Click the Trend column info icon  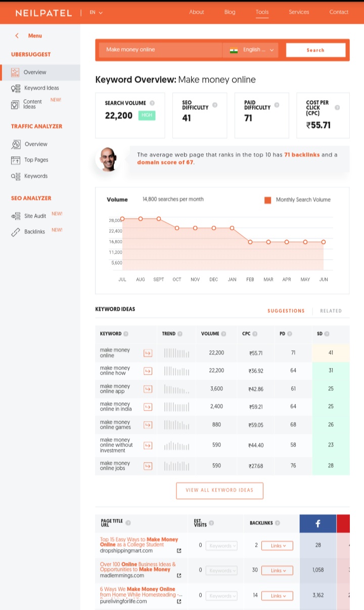(180, 334)
